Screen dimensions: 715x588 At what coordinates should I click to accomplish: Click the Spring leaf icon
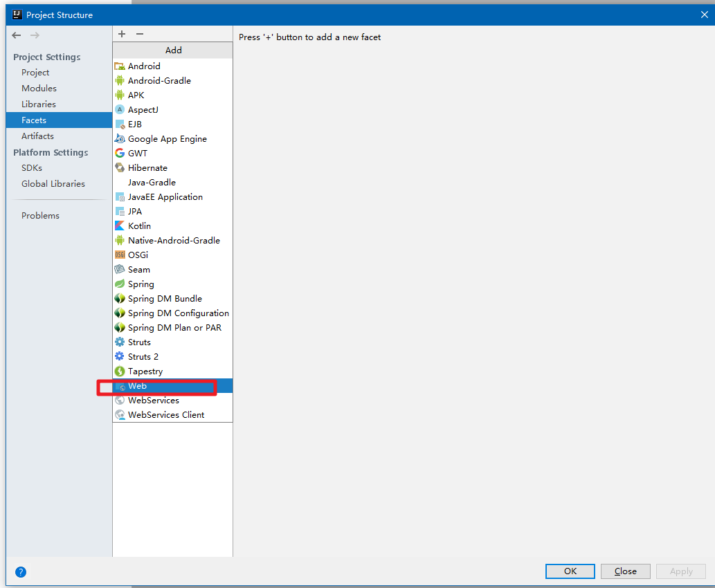tap(120, 284)
